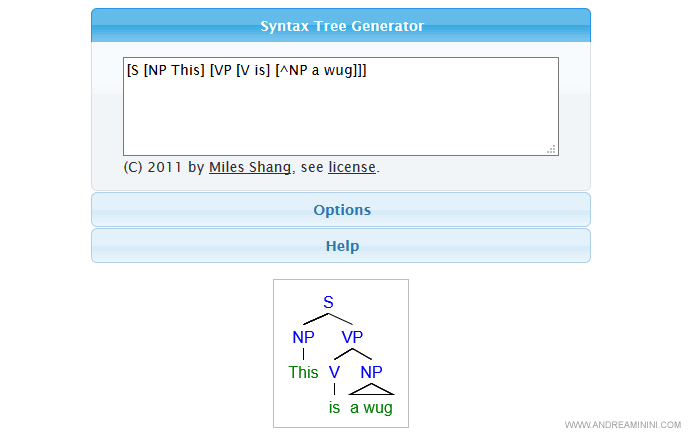The image size is (700, 440).
Task: Expand the Help panel
Action: (x=341, y=246)
